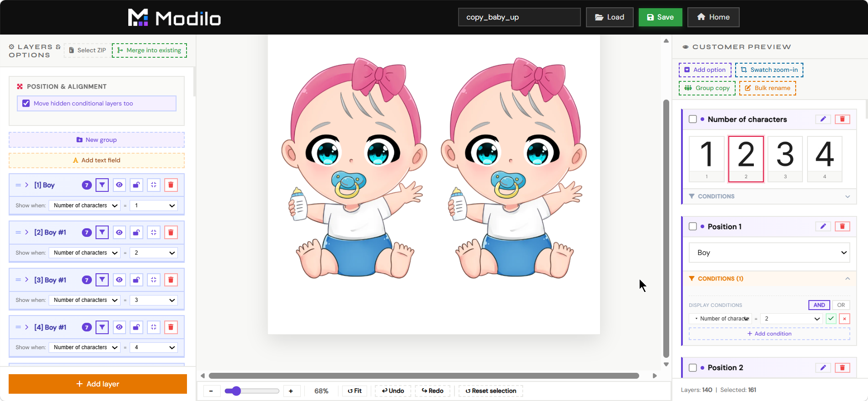Expand CONDITIONS under Number of characters
The image size is (868, 401).
click(769, 196)
